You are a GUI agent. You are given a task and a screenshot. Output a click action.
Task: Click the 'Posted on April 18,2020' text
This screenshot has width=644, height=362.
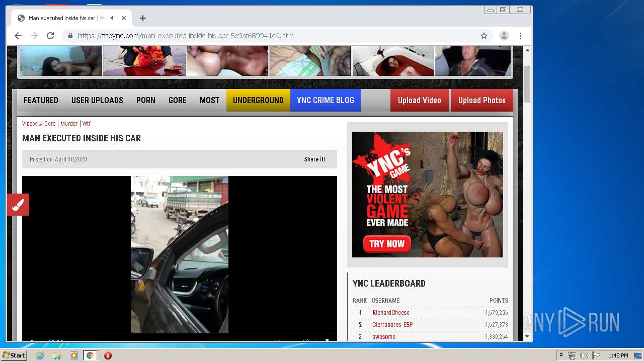pyautogui.click(x=58, y=159)
